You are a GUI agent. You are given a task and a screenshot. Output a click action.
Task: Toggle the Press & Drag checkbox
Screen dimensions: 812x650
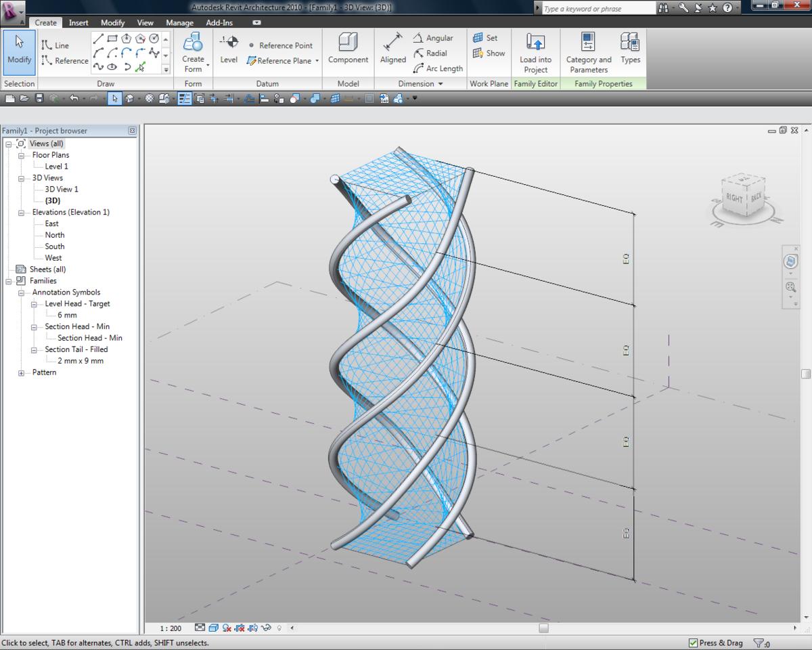coord(693,643)
